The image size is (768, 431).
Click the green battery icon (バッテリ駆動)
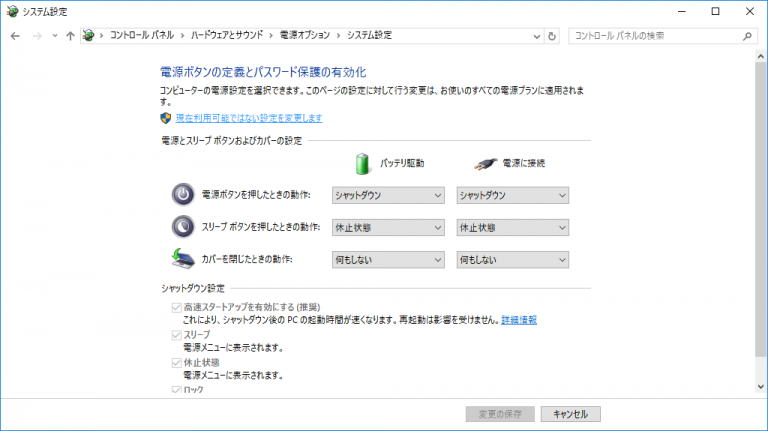[x=363, y=163]
